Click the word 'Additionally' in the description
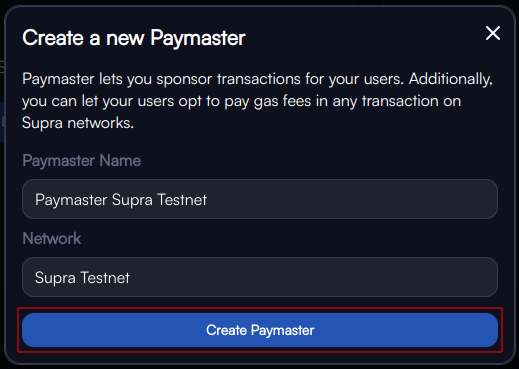This screenshot has height=369, width=519. click(x=451, y=80)
